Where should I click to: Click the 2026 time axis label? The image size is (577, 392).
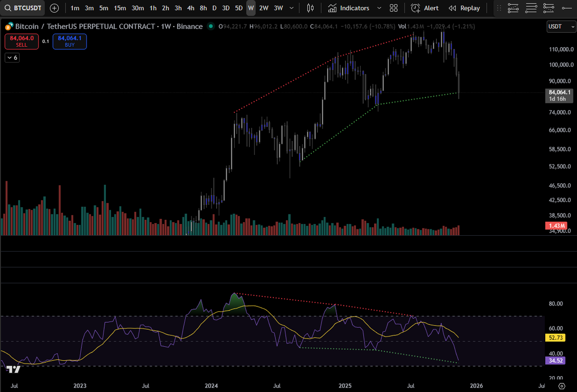477,386
